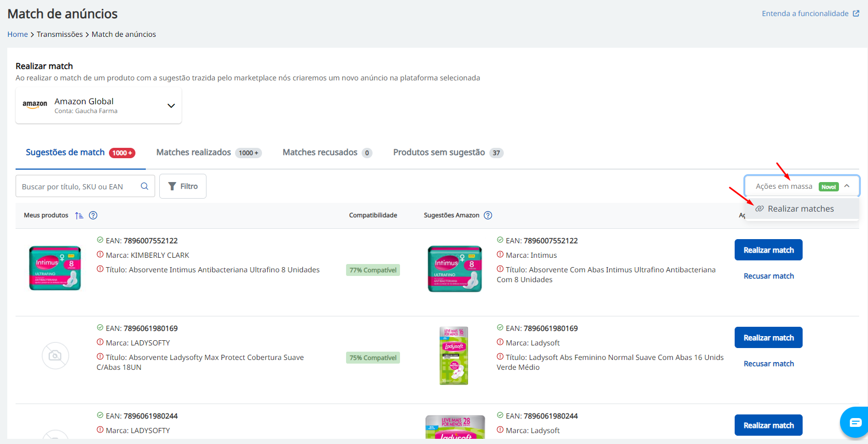The width and height of the screenshot is (868, 444).
Task: Click the funnel icon on Filtro button
Action: [172, 186]
